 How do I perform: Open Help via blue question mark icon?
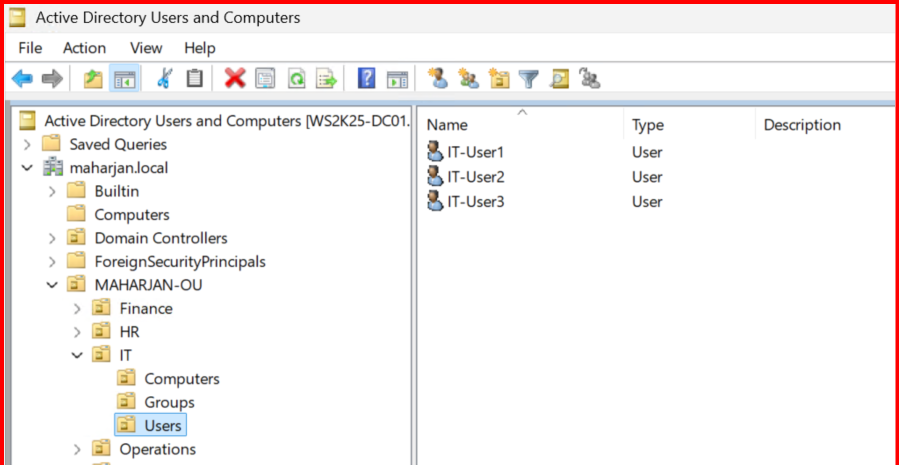click(x=367, y=79)
